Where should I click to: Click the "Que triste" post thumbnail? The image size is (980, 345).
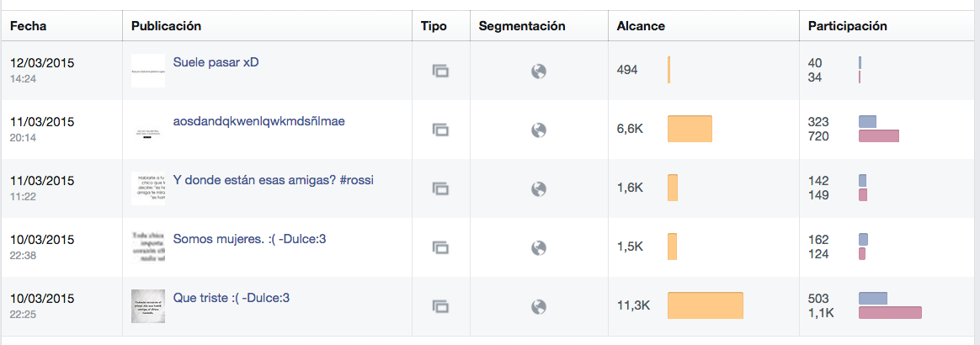tap(148, 306)
